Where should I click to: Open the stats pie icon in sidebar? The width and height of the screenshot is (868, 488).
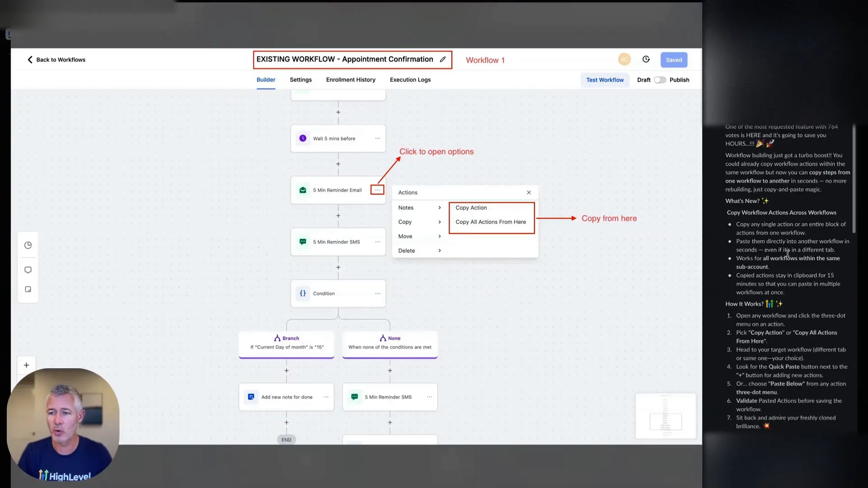click(28, 245)
